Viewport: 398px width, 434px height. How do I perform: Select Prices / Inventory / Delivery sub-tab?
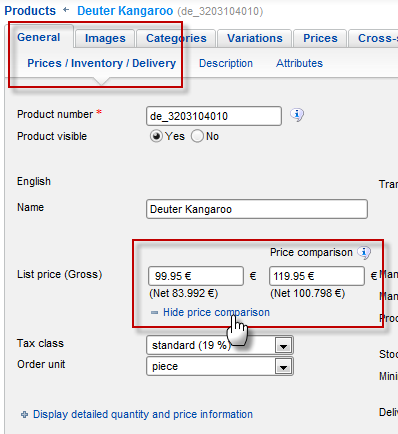pos(101,63)
